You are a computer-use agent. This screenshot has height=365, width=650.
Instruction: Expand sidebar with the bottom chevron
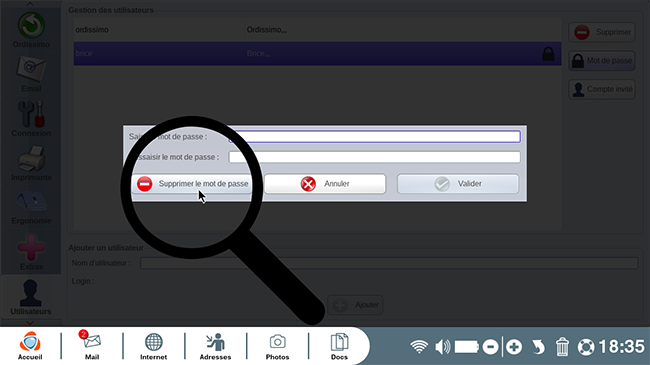[30, 322]
